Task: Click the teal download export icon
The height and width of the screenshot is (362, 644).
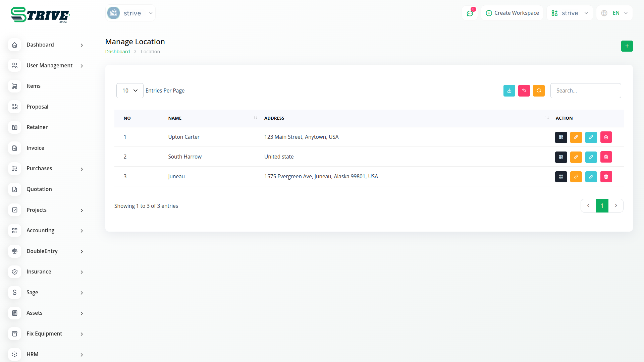Action: click(509, 90)
